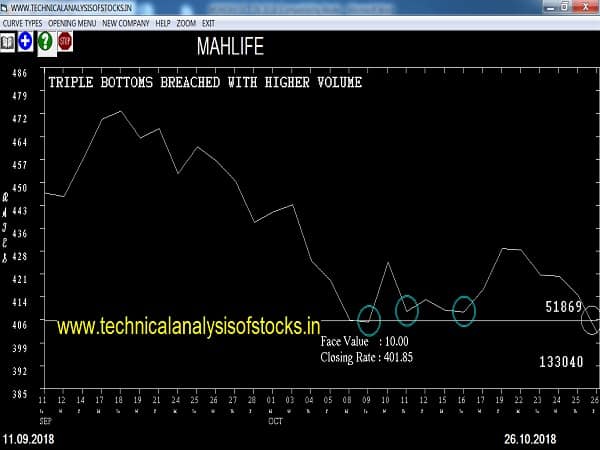Minimize the application window

549,7
